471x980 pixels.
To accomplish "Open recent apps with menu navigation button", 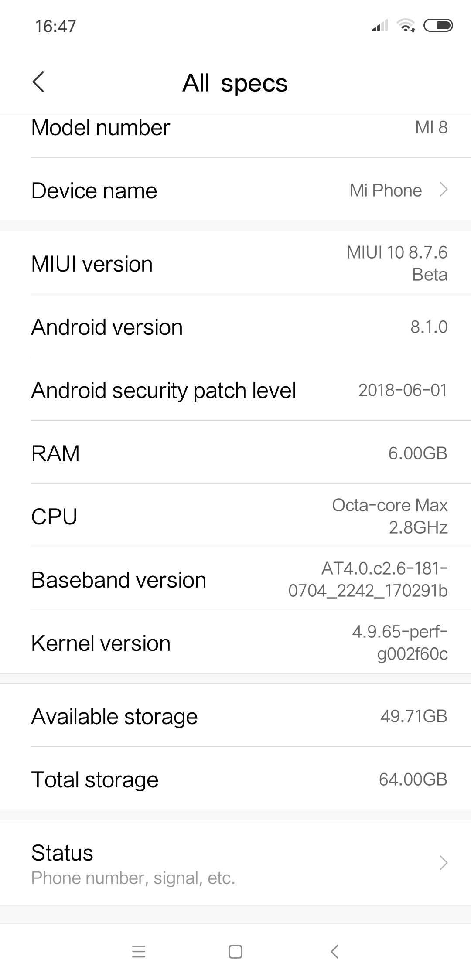I will [x=138, y=951].
